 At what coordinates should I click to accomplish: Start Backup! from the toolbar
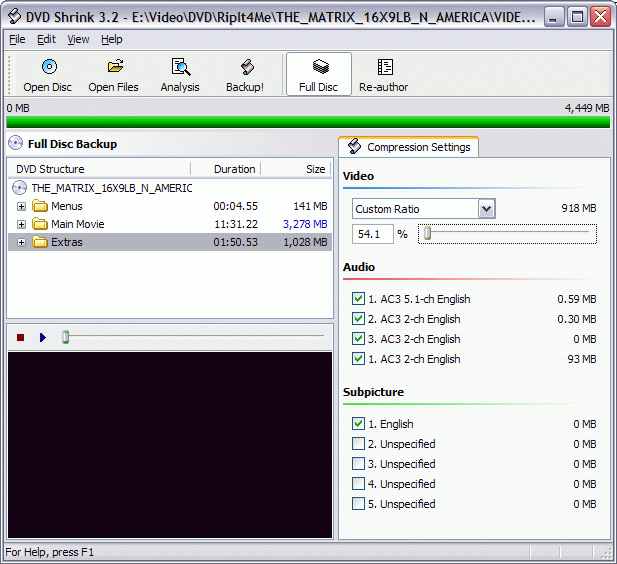(245, 68)
